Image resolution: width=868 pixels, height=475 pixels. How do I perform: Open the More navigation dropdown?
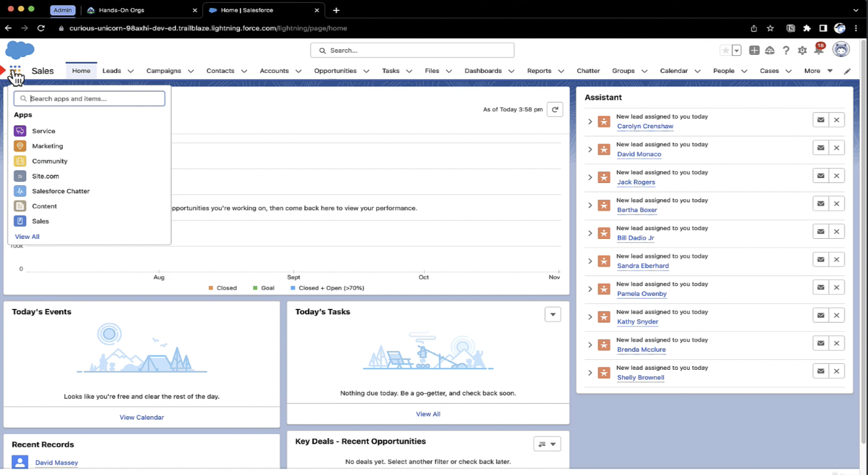pos(818,71)
